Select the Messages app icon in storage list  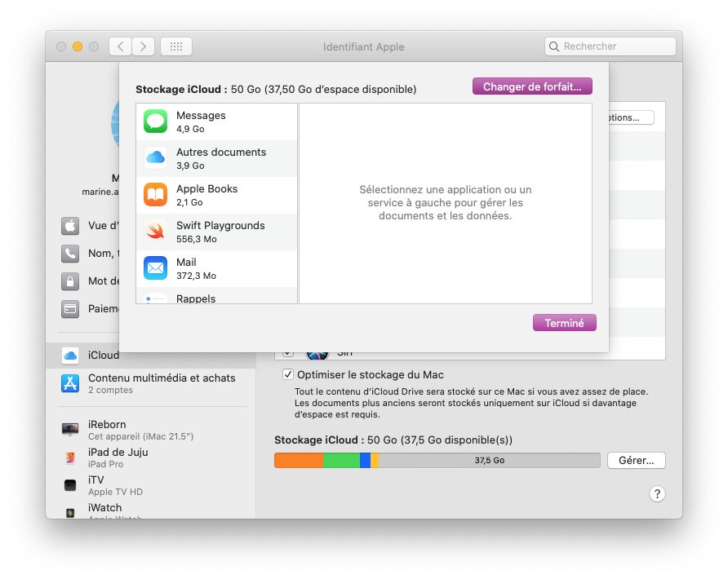click(x=155, y=122)
